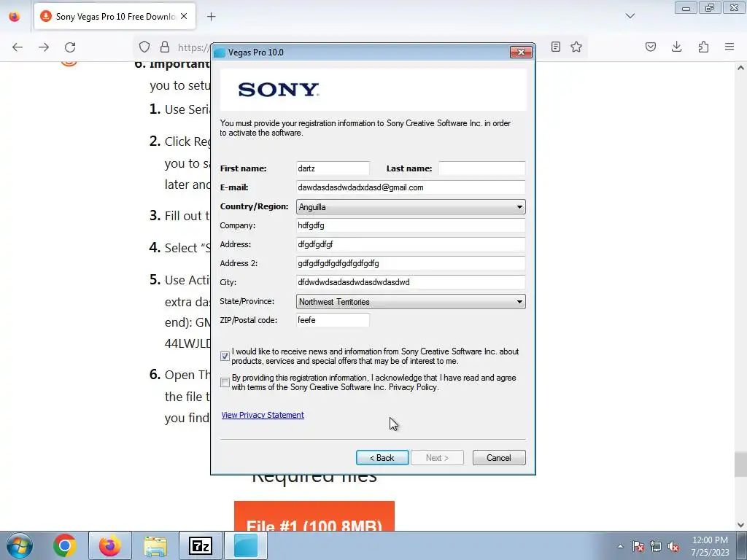
Task: Open Windows Explorer from taskbar
Action: (155, 545)
